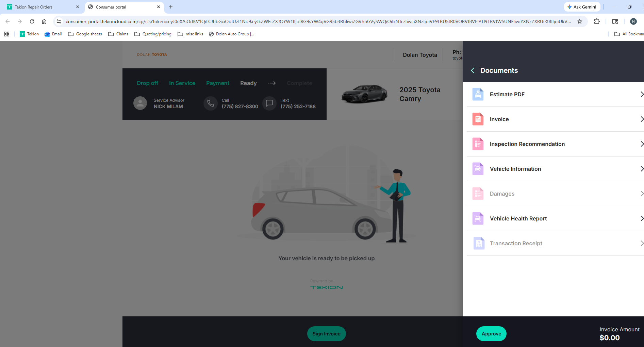Select the Payment status step
This screenshot has height=347, width=644.
218,83
